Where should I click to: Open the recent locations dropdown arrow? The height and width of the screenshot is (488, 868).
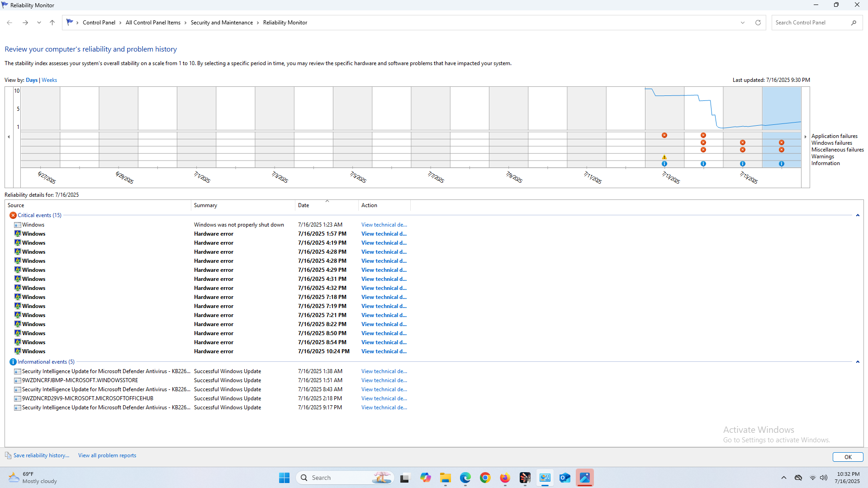[39, 23]
